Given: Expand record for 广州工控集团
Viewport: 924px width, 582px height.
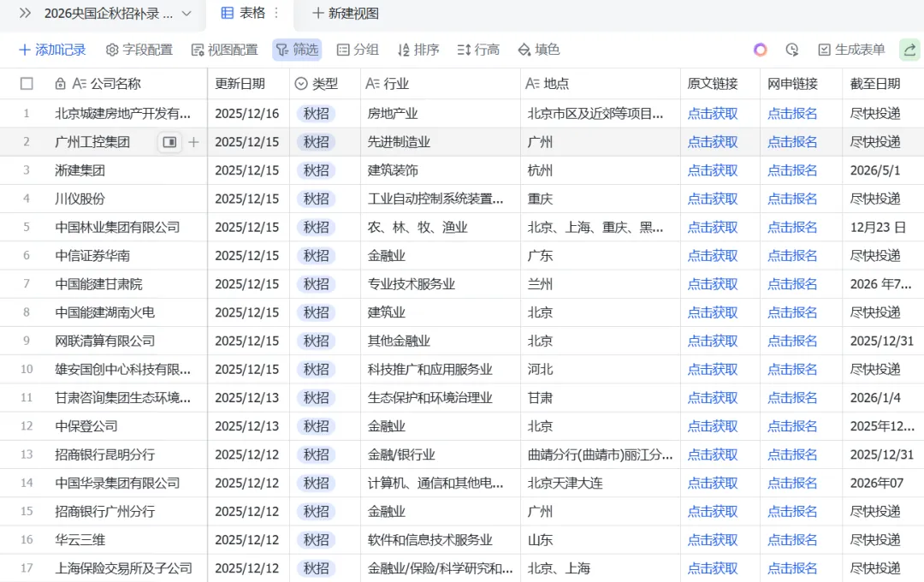Looking at the screenshot, I should pos(169,142).
